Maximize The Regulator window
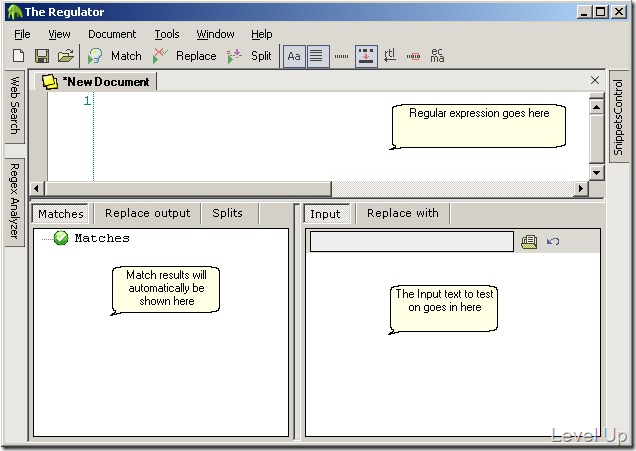 tap(601, 12)
